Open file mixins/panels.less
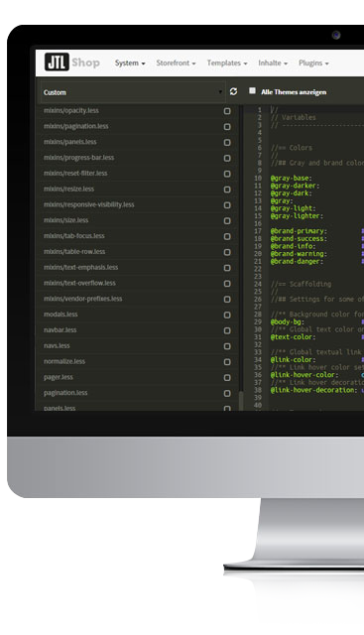Viewport: 364px width, 635px height. [70, 142]
